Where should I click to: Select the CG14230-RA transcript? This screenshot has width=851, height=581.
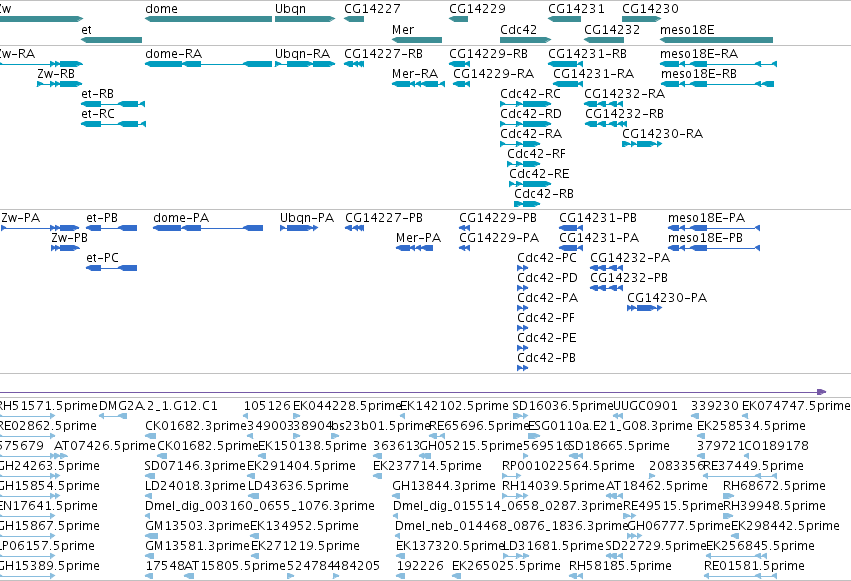[x=642, y=144]
